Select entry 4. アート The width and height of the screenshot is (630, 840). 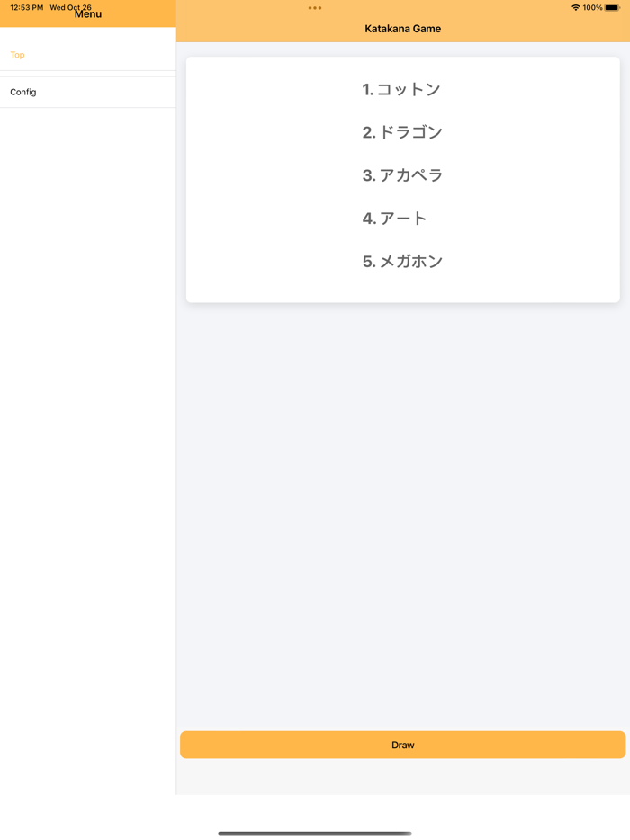pos(396,218)
